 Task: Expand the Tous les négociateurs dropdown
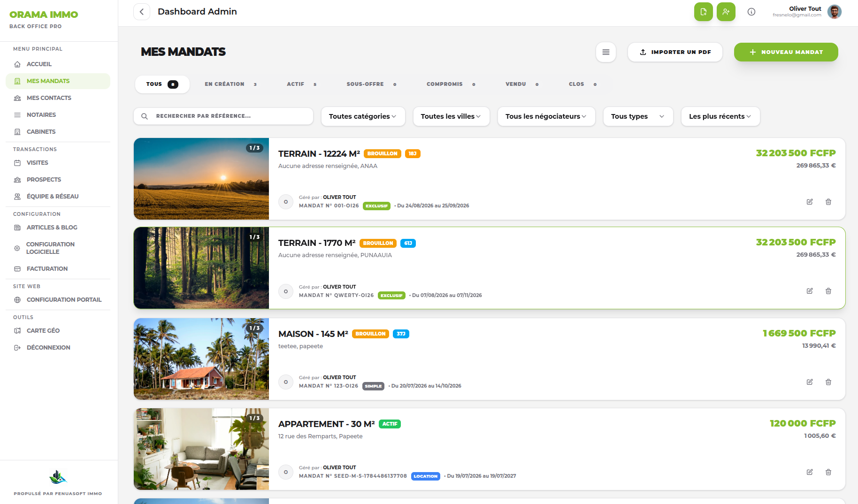(546, 116)
